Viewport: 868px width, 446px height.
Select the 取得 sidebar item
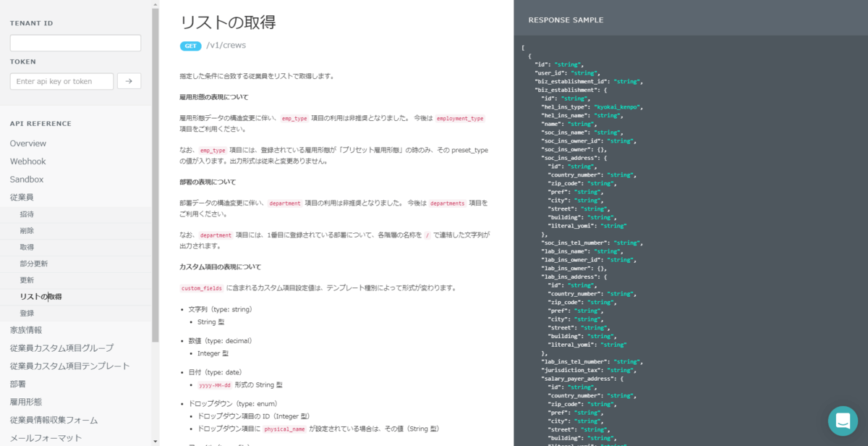(27, 247)
